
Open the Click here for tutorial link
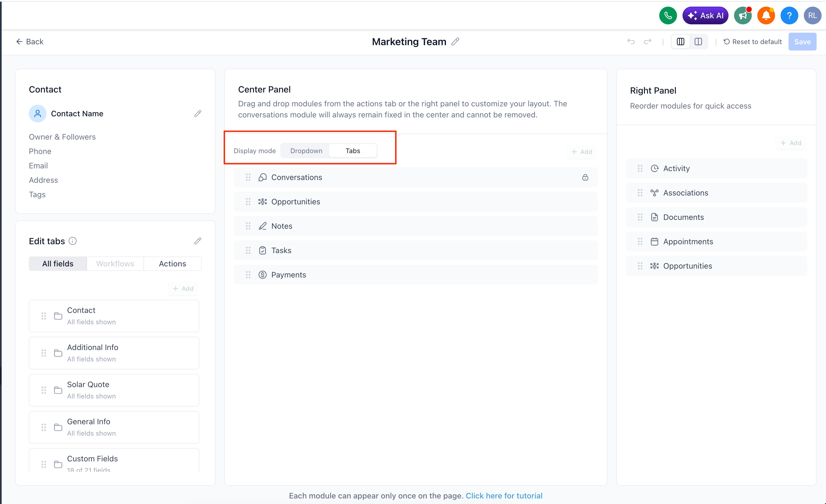504,496
